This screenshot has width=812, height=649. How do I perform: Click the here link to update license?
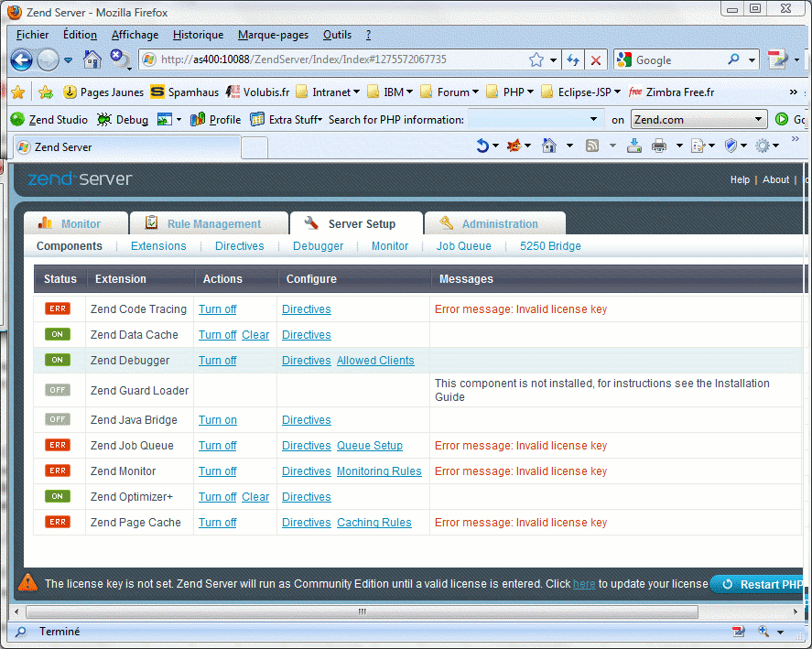(584, 584)
